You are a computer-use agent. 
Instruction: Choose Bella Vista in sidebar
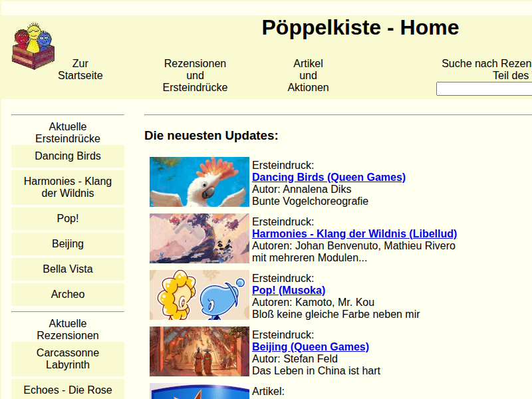68,269
